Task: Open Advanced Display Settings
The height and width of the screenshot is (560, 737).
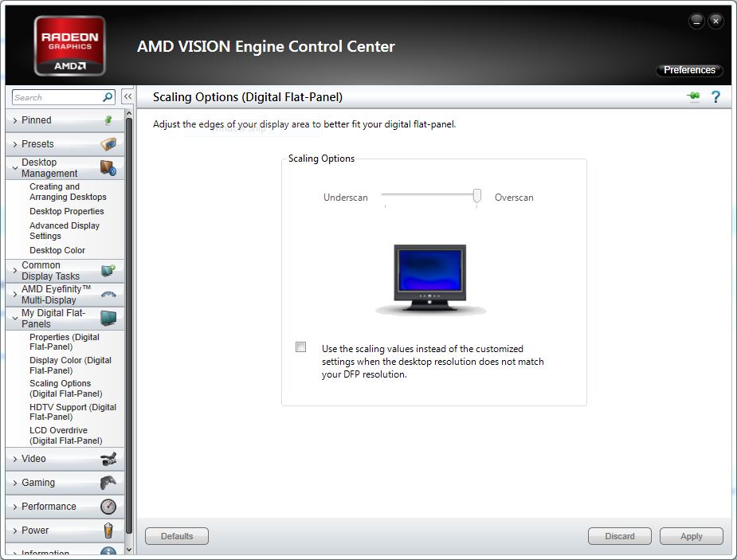Action: pyautogui.click(x=65, y=231)
